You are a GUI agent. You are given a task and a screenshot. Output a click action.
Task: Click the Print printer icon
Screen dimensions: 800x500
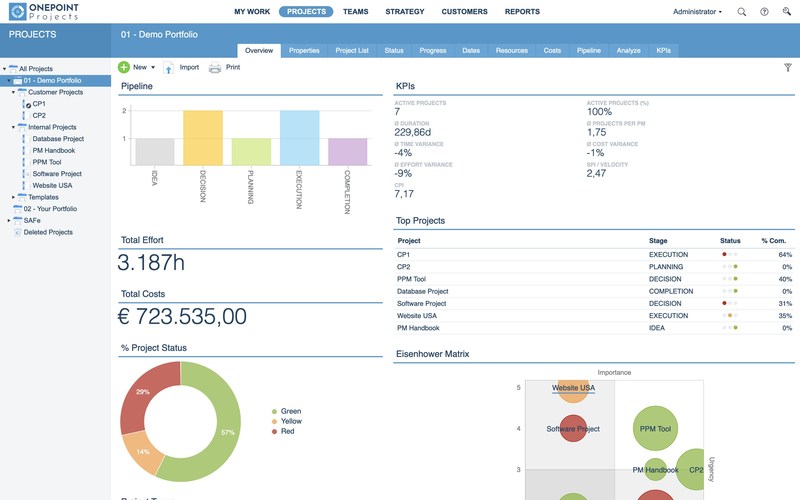coord(214,67)
